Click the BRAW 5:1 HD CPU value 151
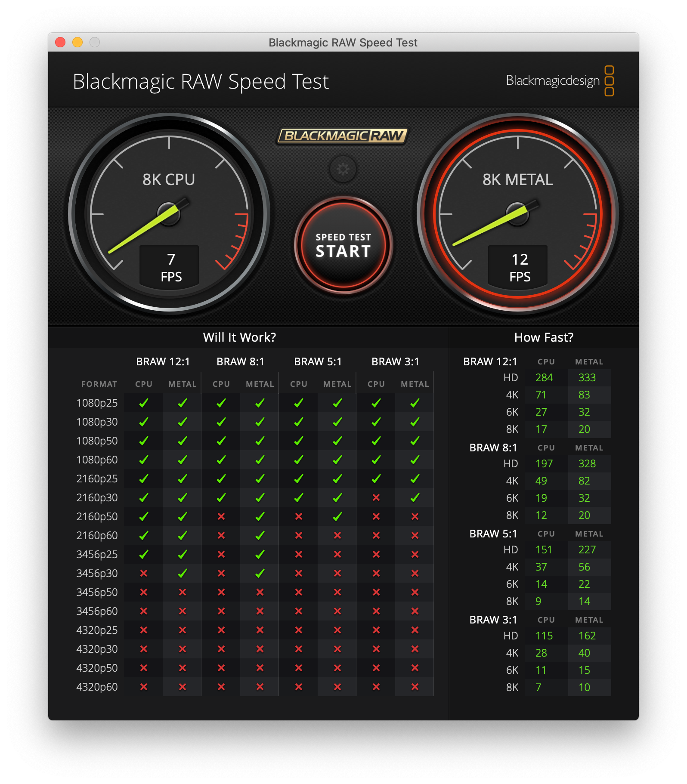The width and height of the screenshot is (687, 784). pos(544,550)
